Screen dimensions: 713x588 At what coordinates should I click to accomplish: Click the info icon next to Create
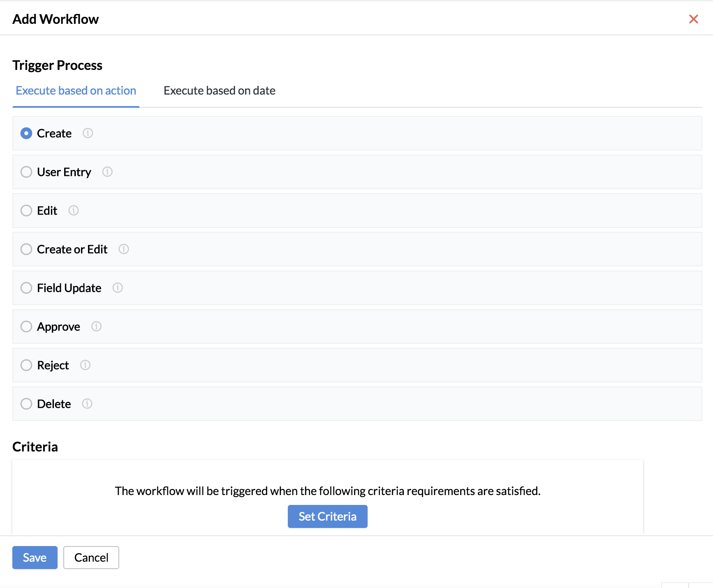pos(88,133)
